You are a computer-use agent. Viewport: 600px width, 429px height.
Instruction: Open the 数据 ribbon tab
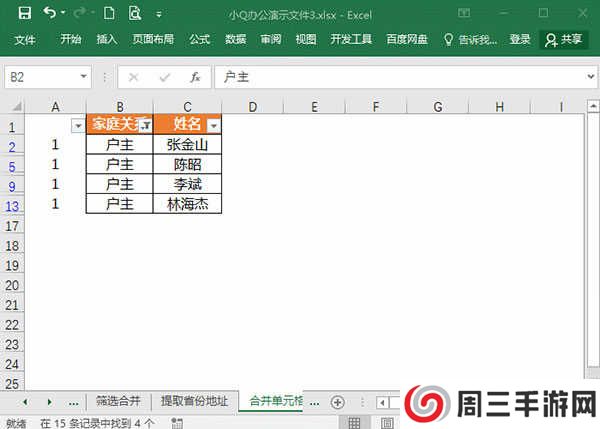[235, 40]
